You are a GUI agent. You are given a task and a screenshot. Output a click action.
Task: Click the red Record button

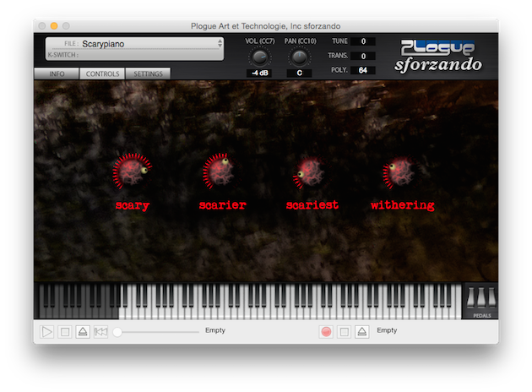click(326, 331)
